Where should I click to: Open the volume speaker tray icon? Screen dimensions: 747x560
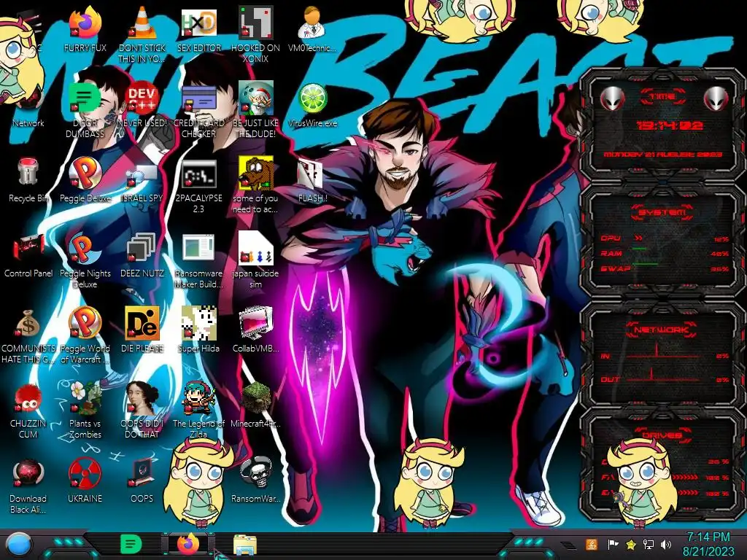pos(666,544)
